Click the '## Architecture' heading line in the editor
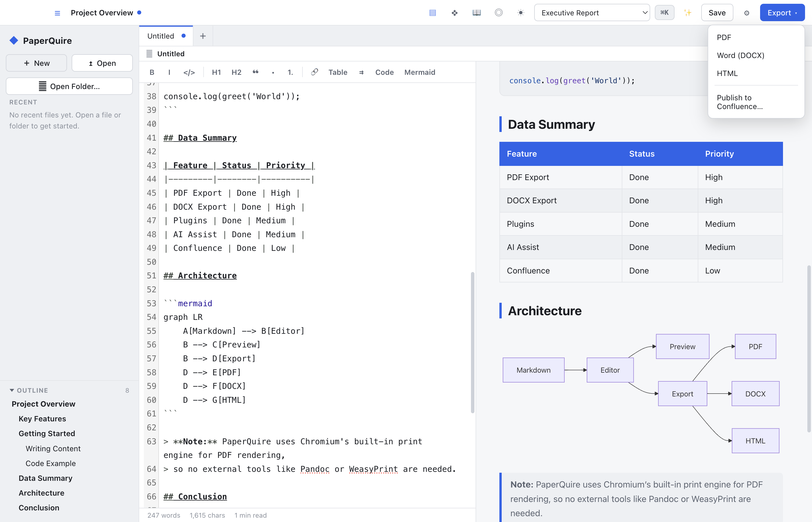812x522 pixels. [x=200, y=275]
